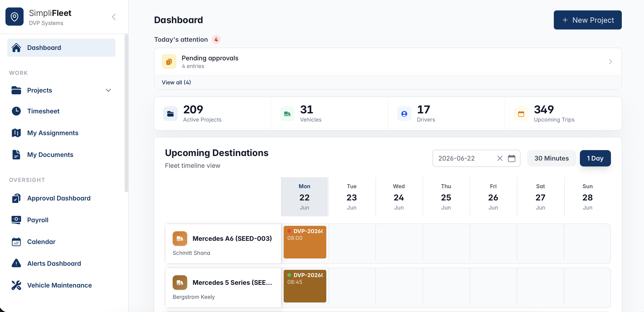Click the Projects folder icon
644x312 pixels.
coord(16,90)
